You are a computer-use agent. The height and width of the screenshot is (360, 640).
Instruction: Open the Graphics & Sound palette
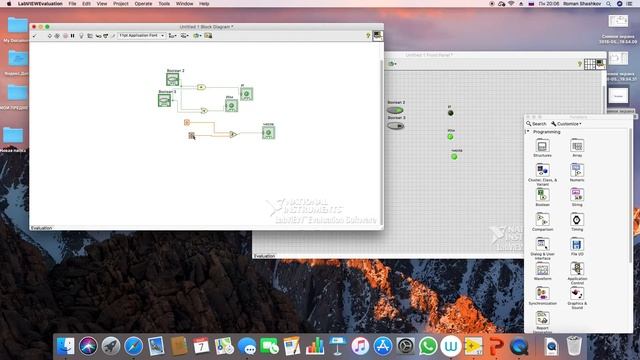coord(577,293)
